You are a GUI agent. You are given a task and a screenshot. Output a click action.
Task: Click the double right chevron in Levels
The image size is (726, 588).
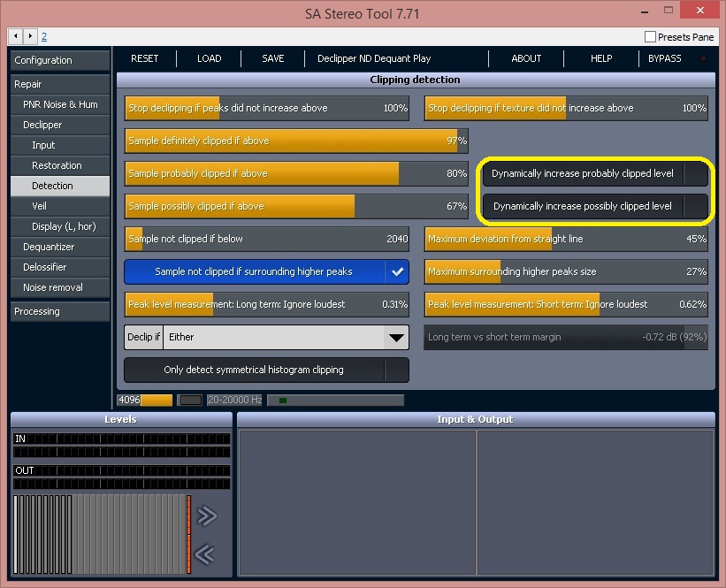point(207,515)
